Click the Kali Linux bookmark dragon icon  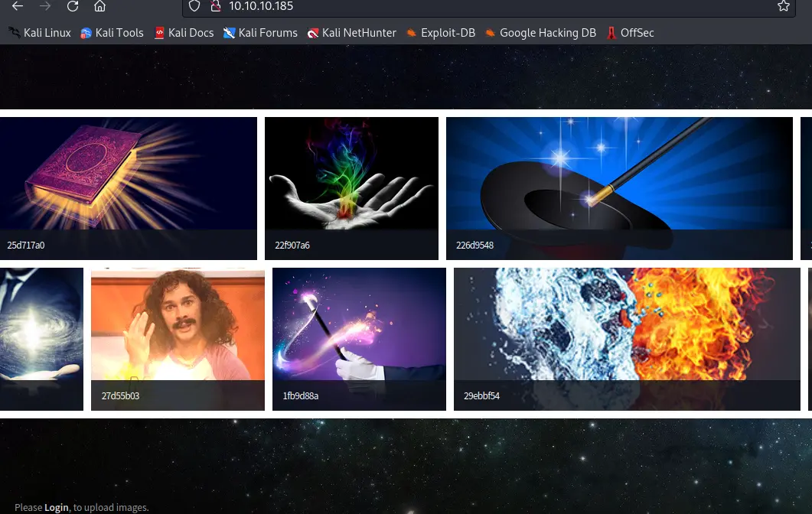[x=15, y=33]
